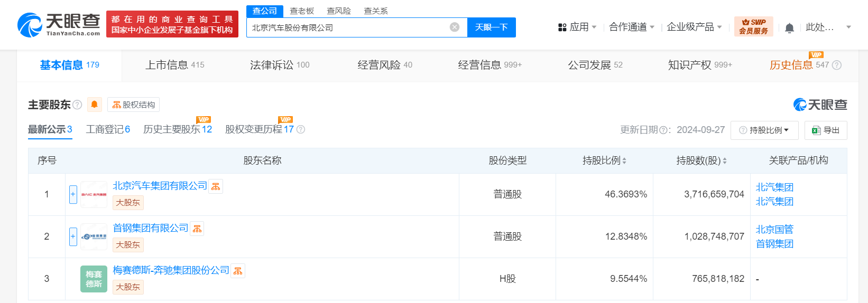Export the table with 导出 button
The width and height of the screenshot is (868, 303).
[826, 130]
